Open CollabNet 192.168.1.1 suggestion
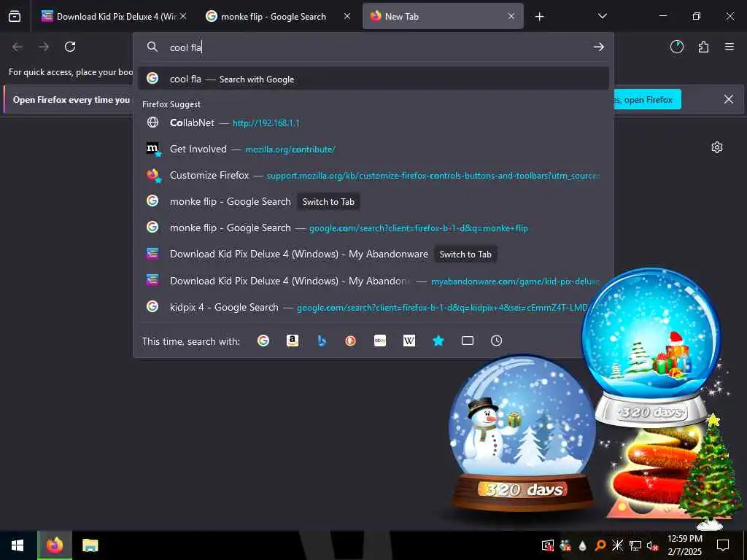Image resolution: width=747 pixels, height=560 pixels. coord(373,122)
